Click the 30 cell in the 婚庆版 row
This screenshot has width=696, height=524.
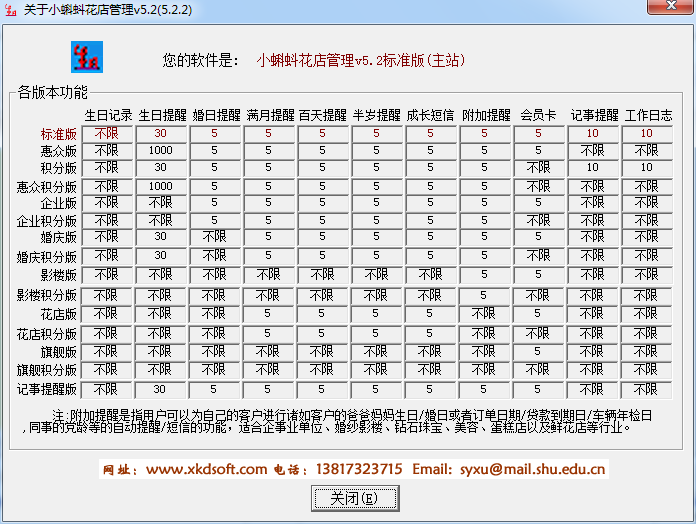click(161, 237)
